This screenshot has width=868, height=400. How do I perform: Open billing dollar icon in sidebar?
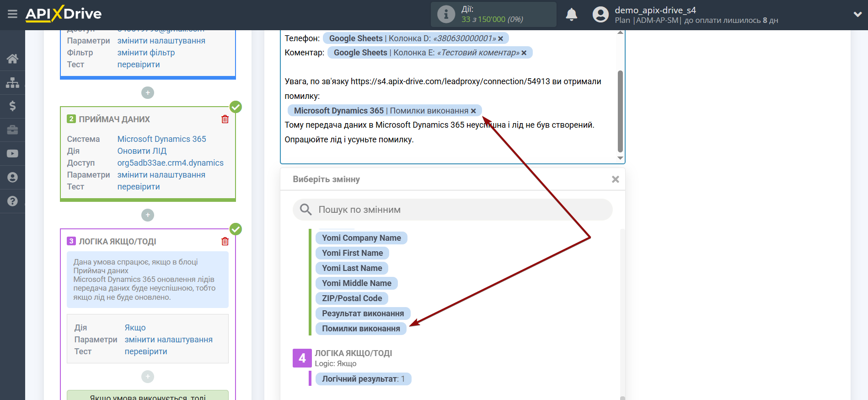click(x=12, y=106)
